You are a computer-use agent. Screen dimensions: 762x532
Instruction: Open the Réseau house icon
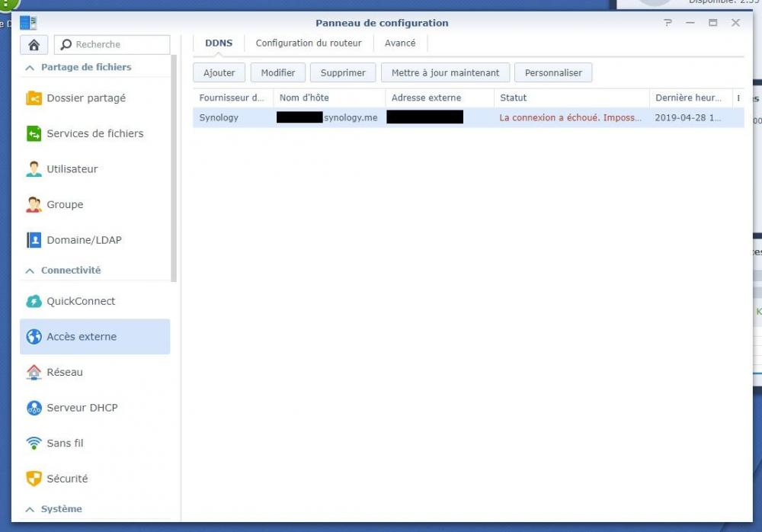coord(34,373)
